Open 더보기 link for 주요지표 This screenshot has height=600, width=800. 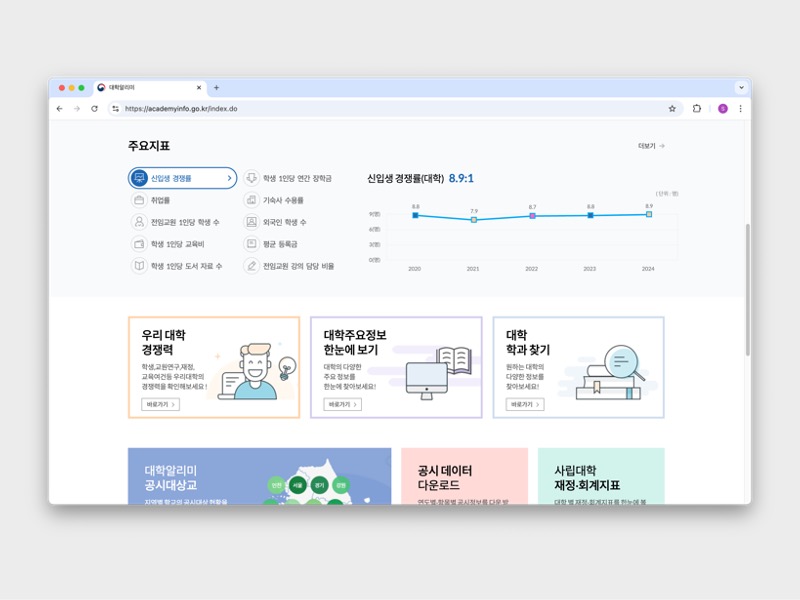pos(651,146)
